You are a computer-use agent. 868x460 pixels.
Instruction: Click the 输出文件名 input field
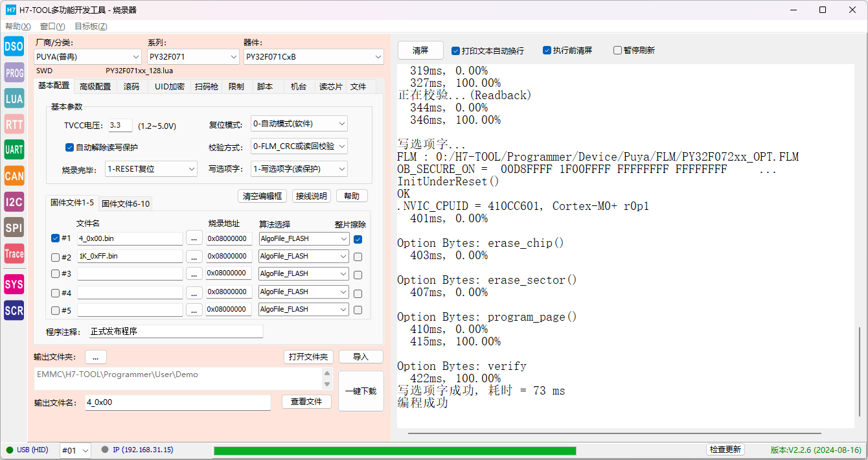[177, 402]
